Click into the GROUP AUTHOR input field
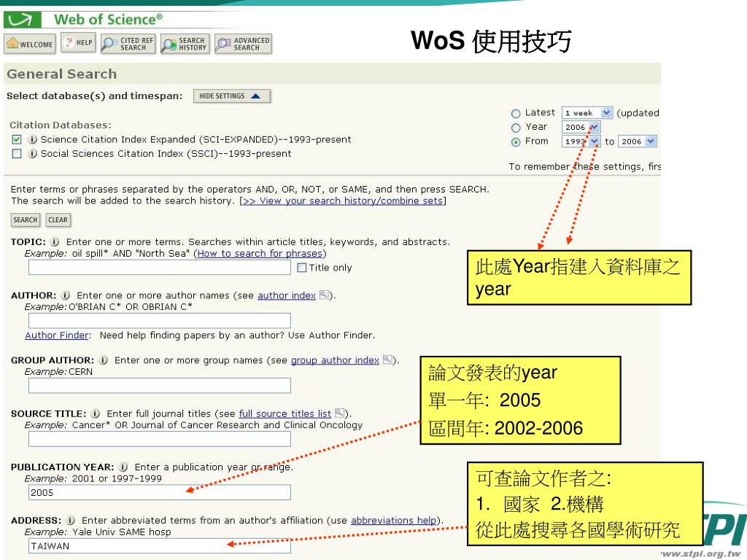This screenshot has height=560, width=747. click(160, 385)
